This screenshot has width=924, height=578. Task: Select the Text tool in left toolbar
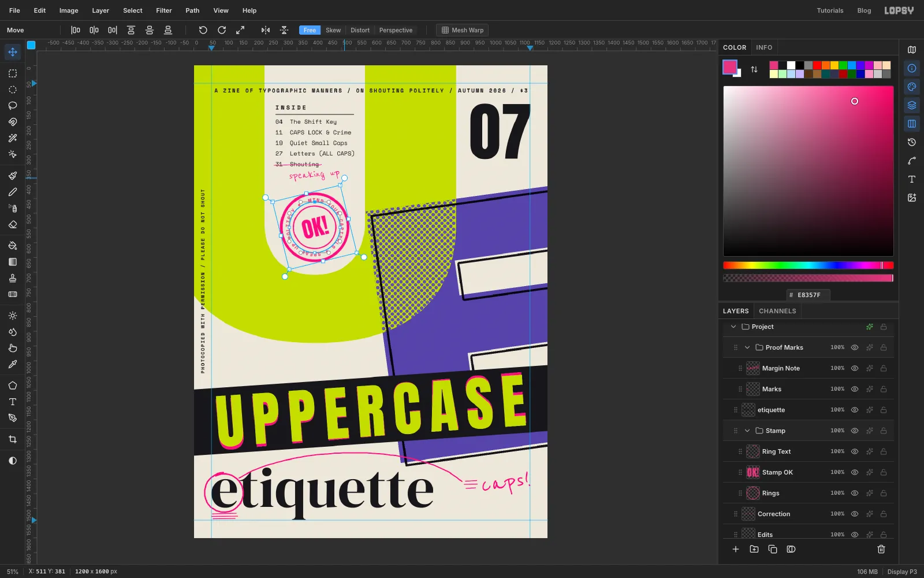point(13,402)
